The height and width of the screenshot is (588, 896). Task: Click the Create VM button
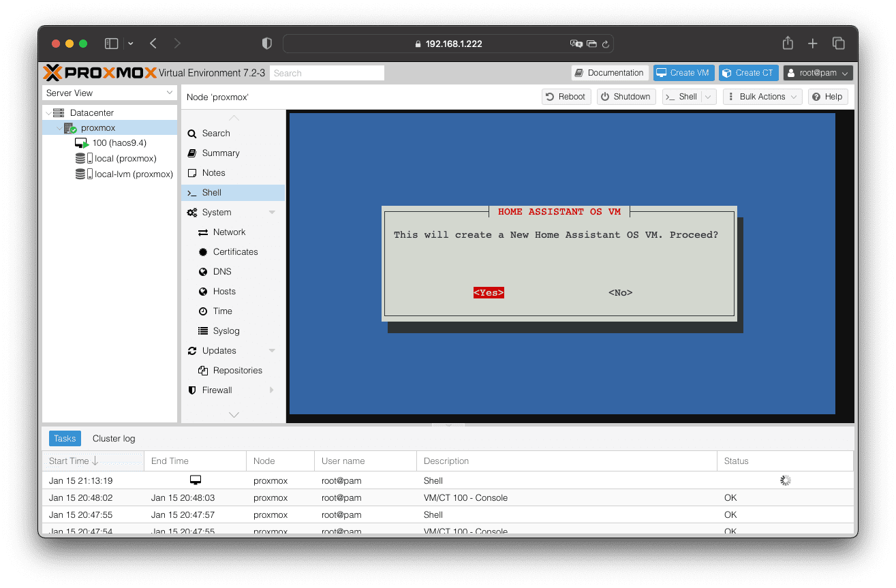(x=683, y=73)
